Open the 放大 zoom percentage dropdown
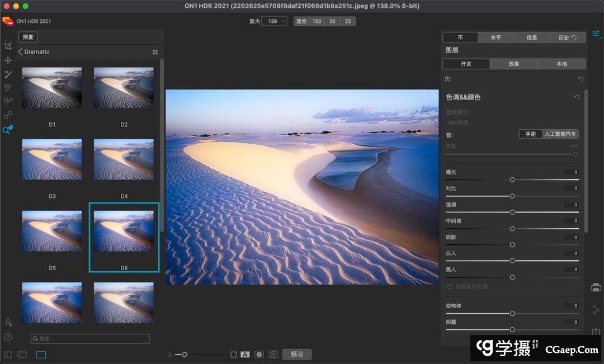The width and height of the screenshot is (604, 364). (x=274, y=21)
